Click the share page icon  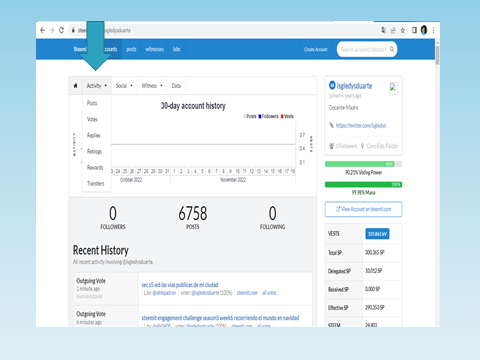point(393,30)
